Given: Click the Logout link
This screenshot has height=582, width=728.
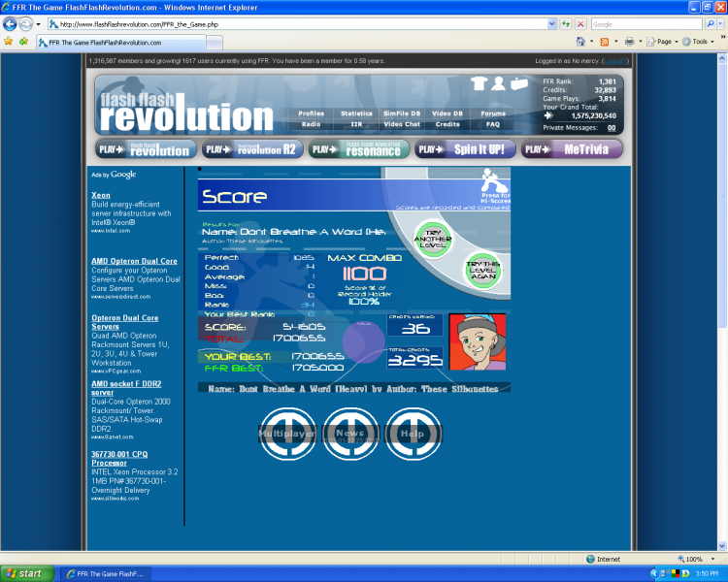Looking at the screenshot, I should (614, 61).
